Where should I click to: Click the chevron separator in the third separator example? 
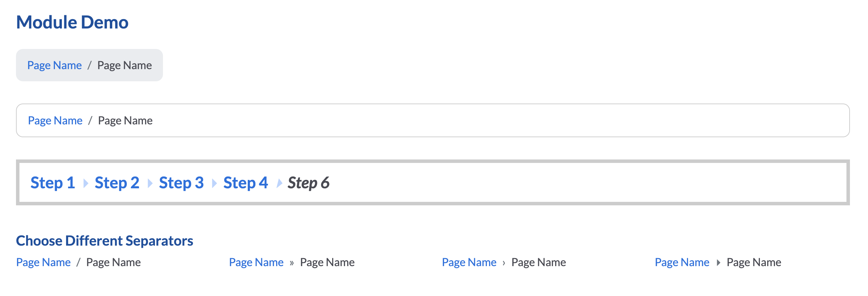pyautogui.click(x=504, y=263)
